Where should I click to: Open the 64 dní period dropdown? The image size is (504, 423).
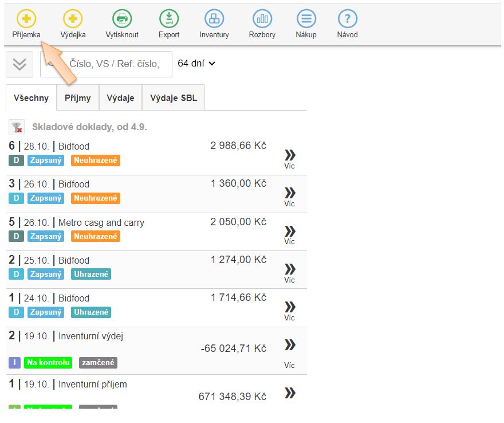[196, 64]
